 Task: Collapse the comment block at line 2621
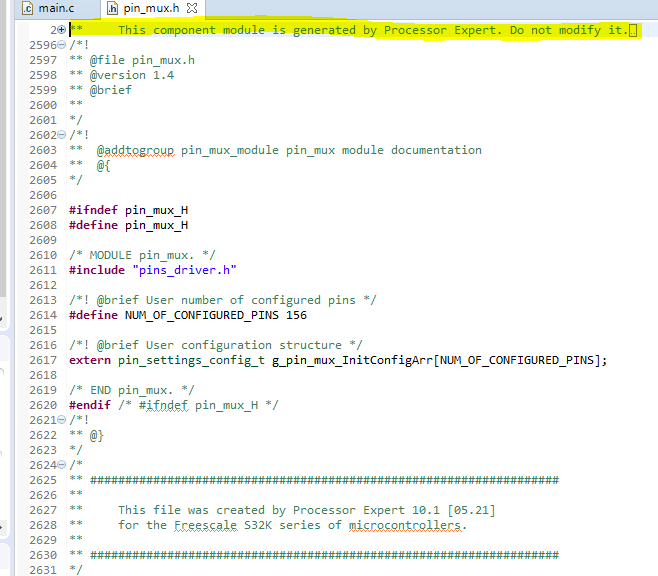61,420
